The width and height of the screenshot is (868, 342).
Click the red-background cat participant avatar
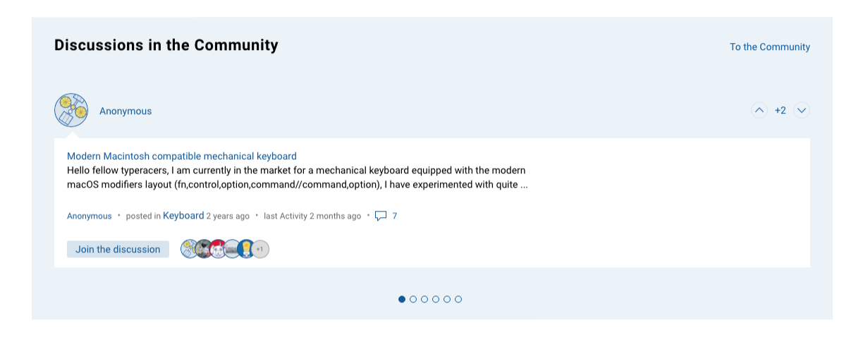[x=218, y=249]
